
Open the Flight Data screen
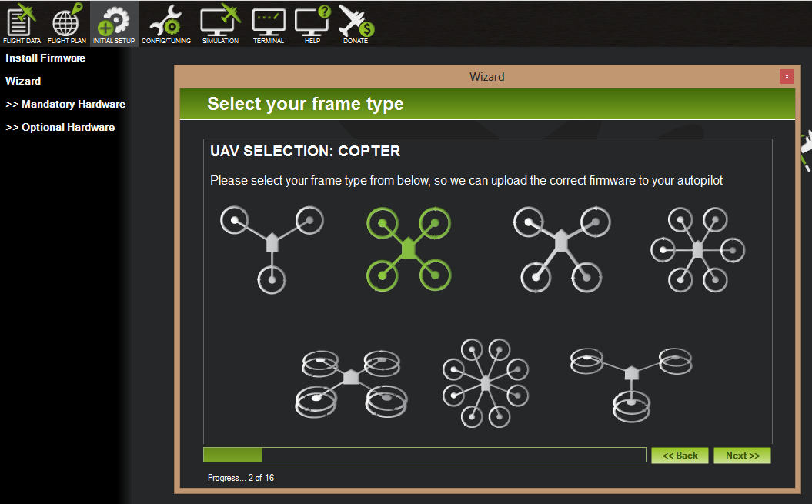click(21, 22)
